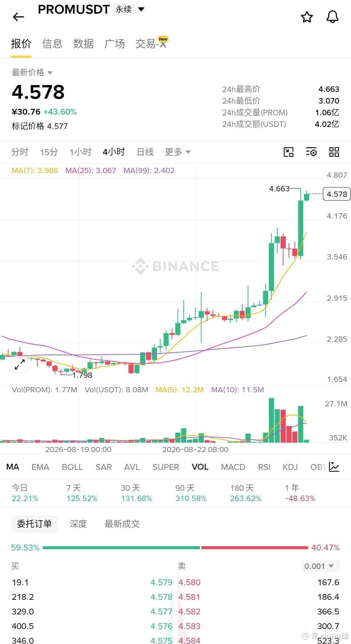
Task: Toggle the MA indicator
Action: coord(13,467)
